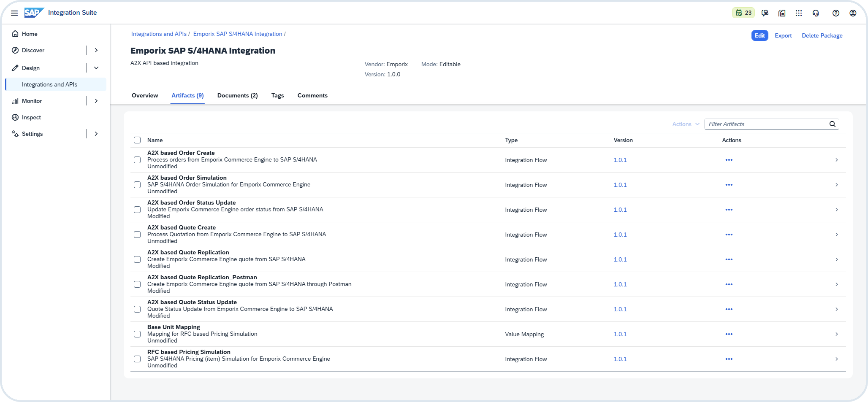The image size is (868, 402).
Task: Open actions menu for RFC based Pricing Simulation
Action: [729, 359]
